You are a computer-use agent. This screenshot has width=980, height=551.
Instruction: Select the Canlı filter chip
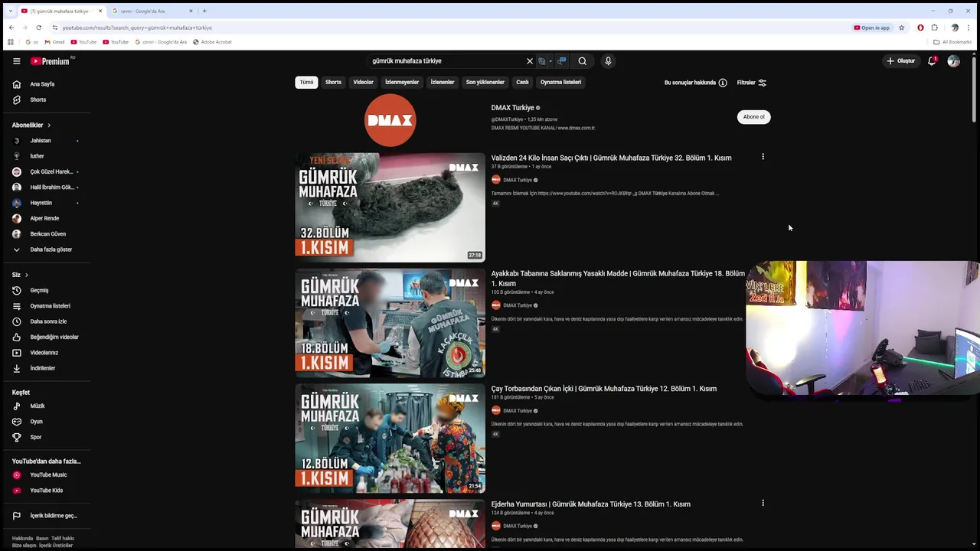click(522, 82)
